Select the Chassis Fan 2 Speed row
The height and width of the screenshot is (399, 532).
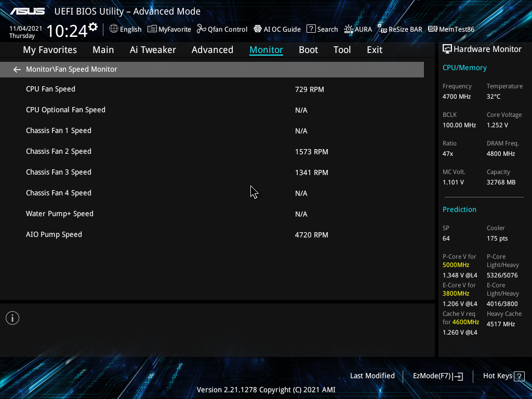pos(212,151)
